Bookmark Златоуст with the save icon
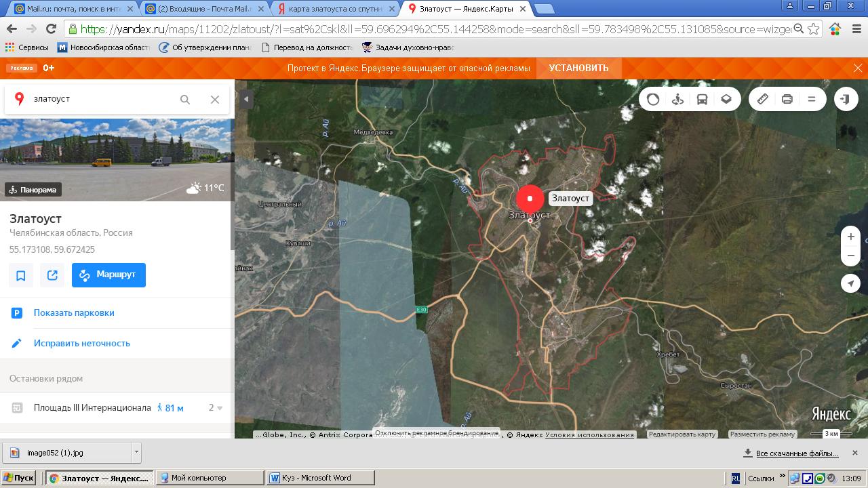 [x=21, y=275]
